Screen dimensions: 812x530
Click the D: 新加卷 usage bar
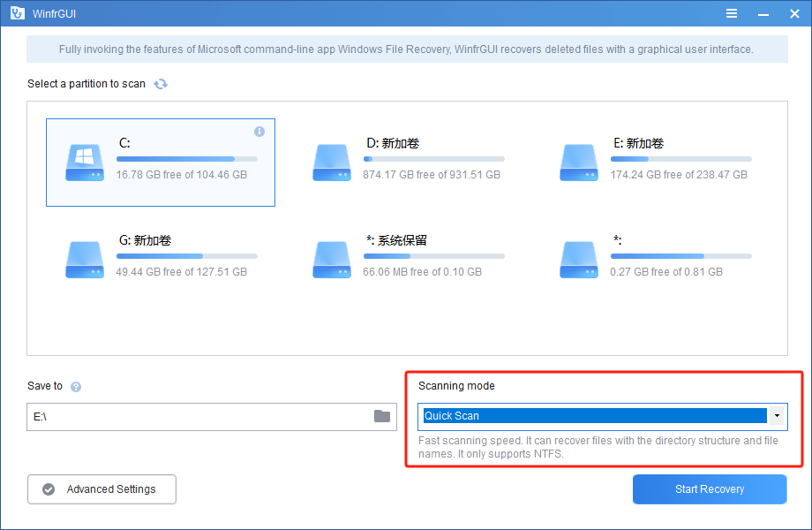coord(434,159)
